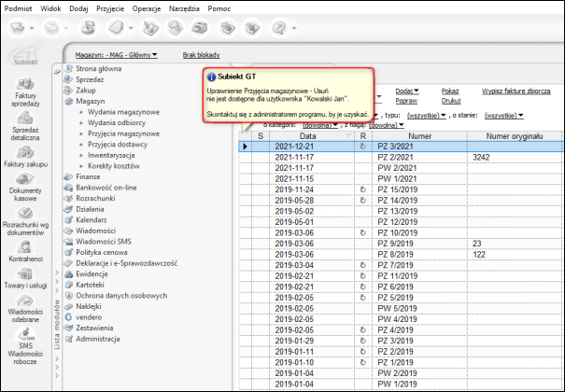Open Towary i usługi sidebar icon

pos(27,281)
